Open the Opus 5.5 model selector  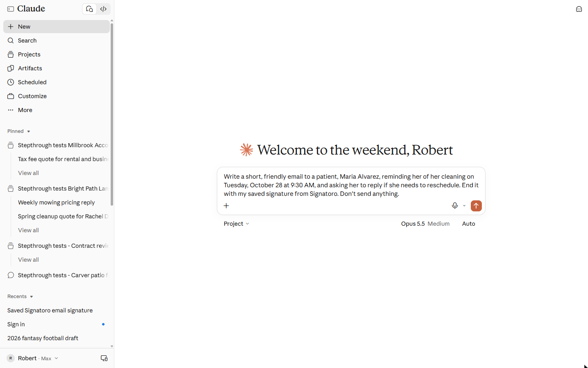click(425, 224)
